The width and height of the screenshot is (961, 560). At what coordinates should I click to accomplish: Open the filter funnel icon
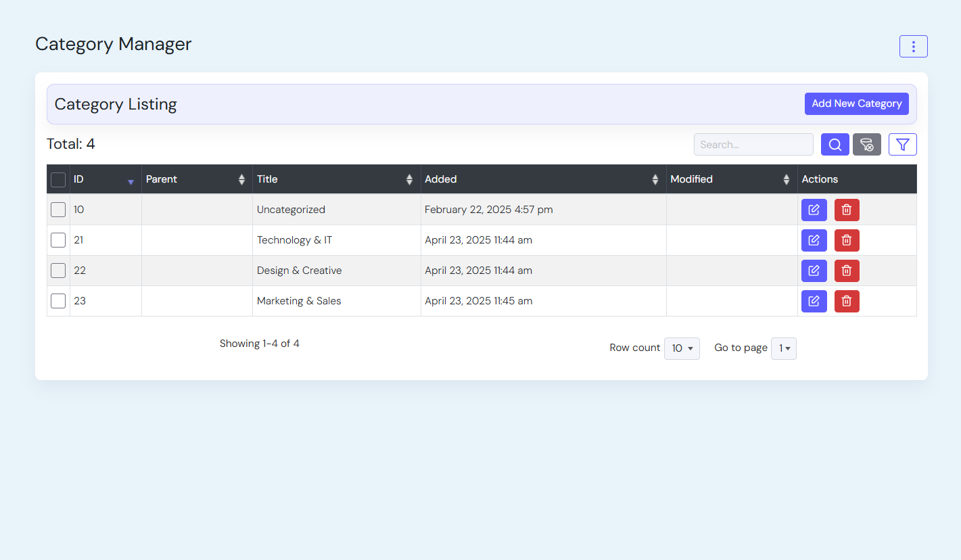point(902,145)
